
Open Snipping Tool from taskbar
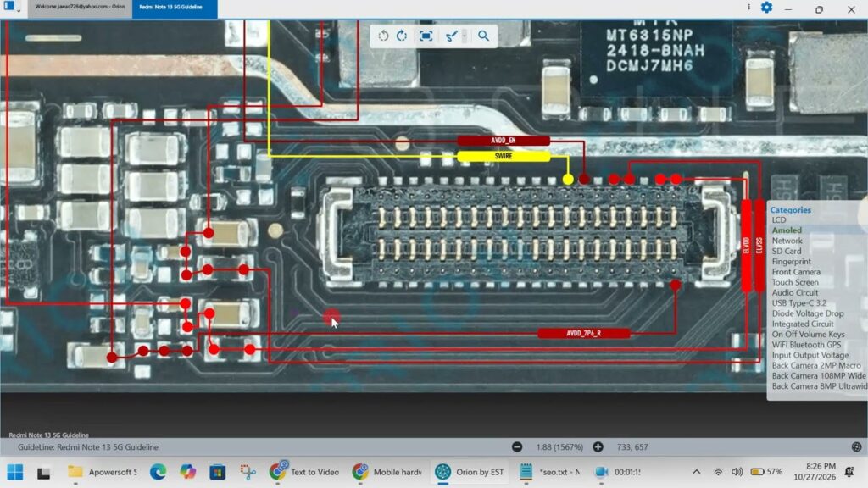point(248,472)
